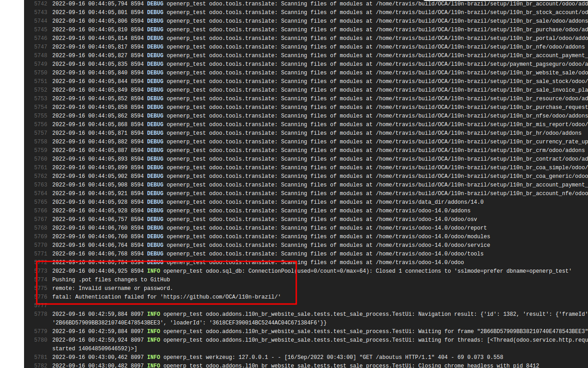Click the l10n_br_website_sale path on line 5750
Image resolution: width=588 pixels, height=368 pixels.
coord(482,73)
